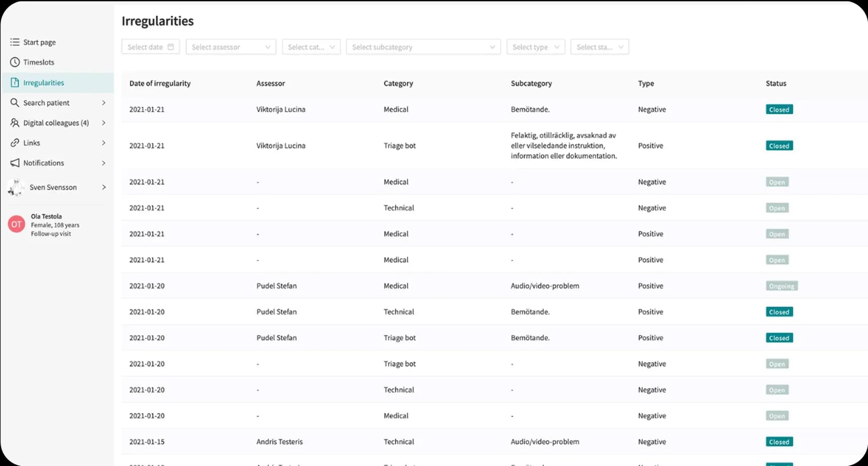The height and width of the screenshot is (466, 868).
Task: Click the Search patient magnifier icon
Action: [15, 103]
